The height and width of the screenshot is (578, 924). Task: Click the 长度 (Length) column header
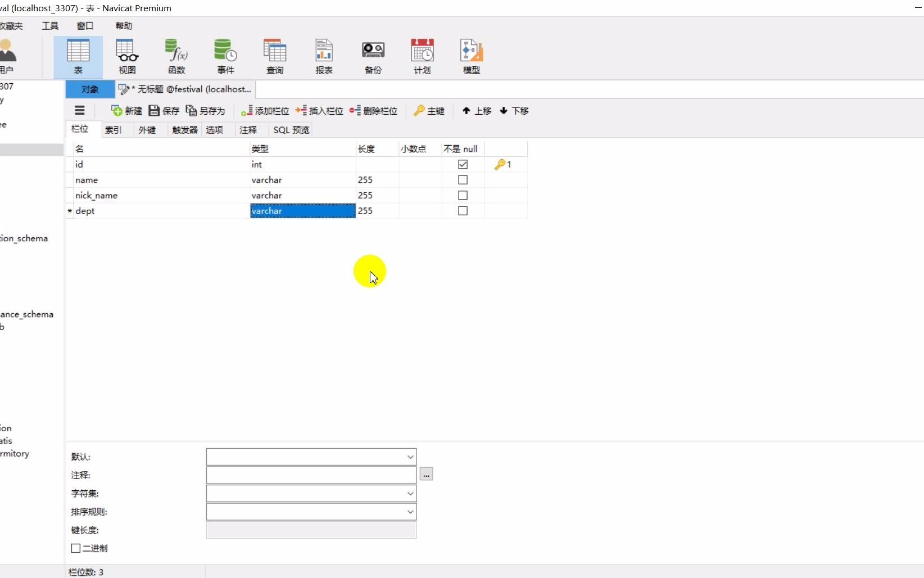coord(377,148)
